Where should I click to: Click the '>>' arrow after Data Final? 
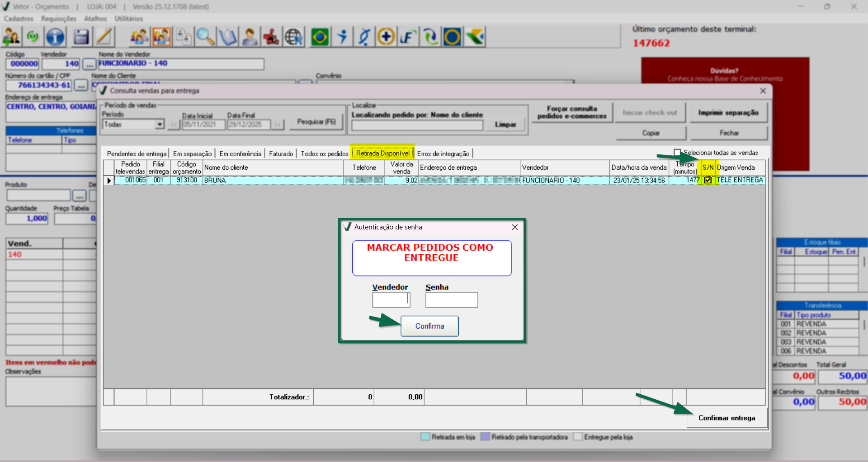278,125
